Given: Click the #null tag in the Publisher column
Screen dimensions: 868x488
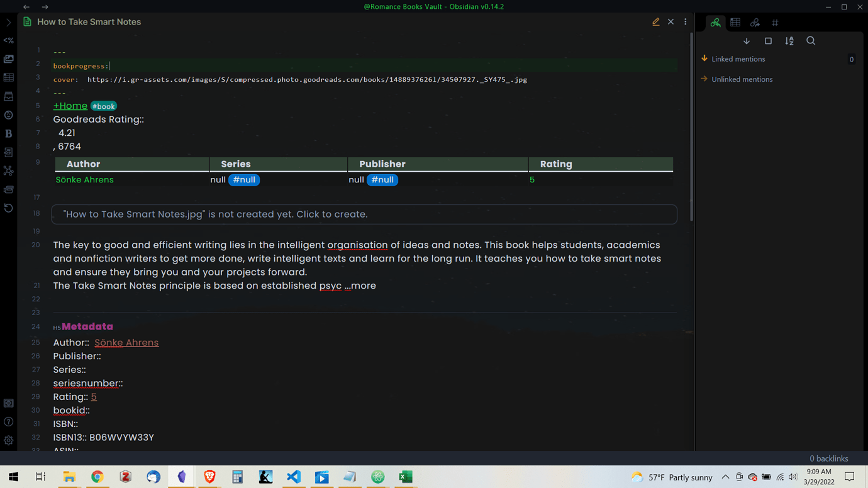Looking at the screenshot, I should 382,180.
